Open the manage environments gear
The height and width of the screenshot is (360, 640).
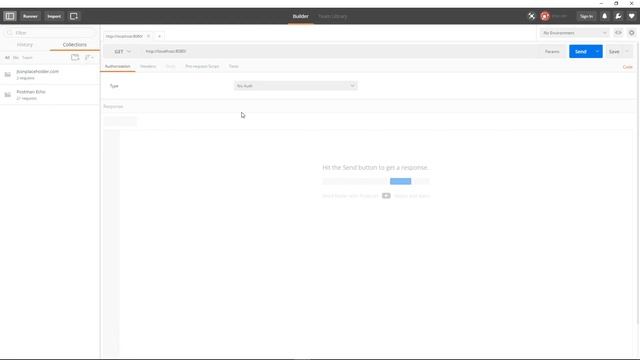[x=631, y=33]
